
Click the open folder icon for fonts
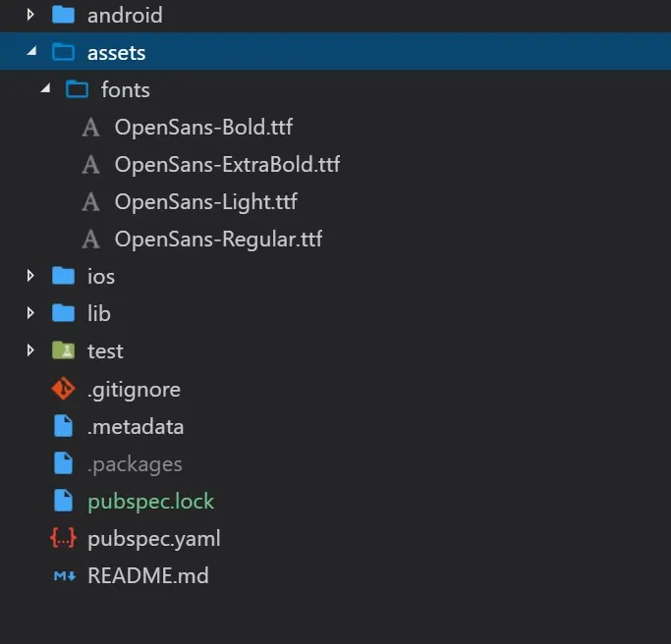click(x=77, y=90)
